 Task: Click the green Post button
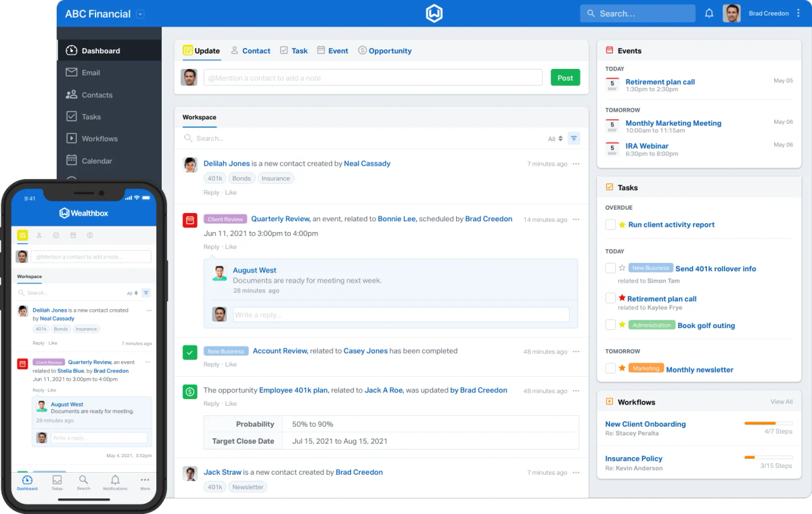coord(565,78)
